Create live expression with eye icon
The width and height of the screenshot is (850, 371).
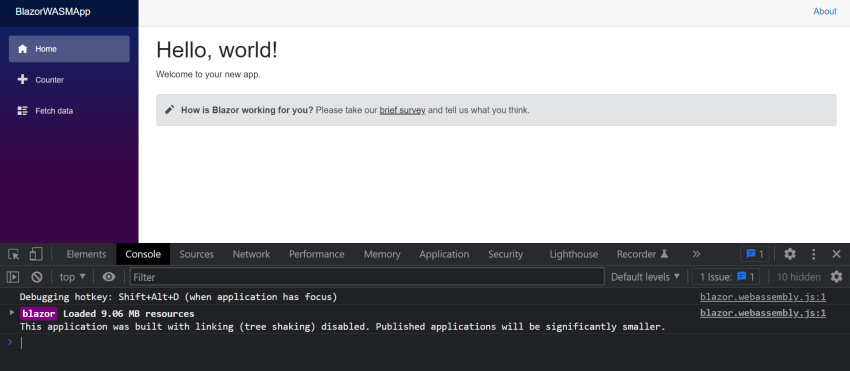(x=109, y=277)
